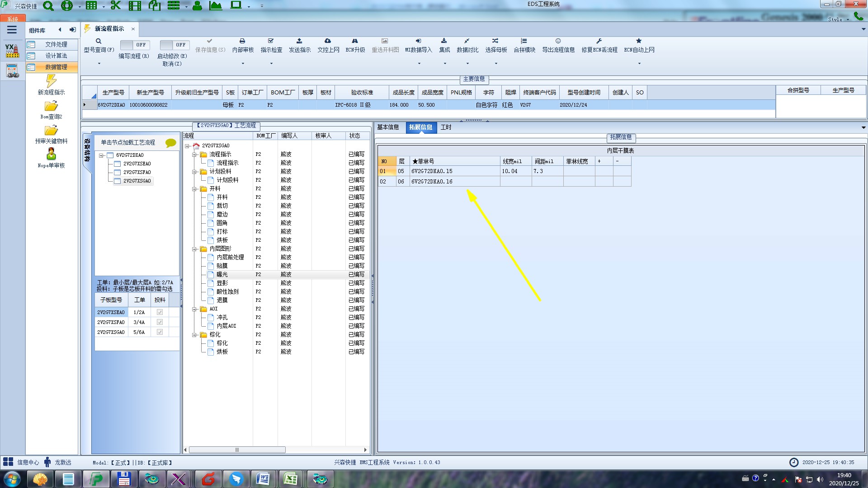Toggle the 编写流程 OFF switch
Screen dimensions: 868x488
tap(134, 45)
